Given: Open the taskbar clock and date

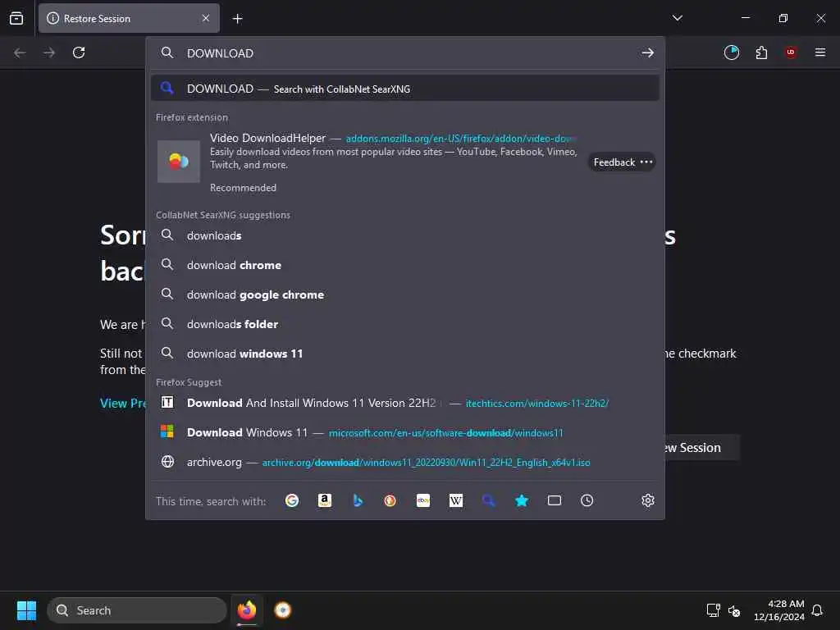Looking at the screenshot, I should 779,610.
